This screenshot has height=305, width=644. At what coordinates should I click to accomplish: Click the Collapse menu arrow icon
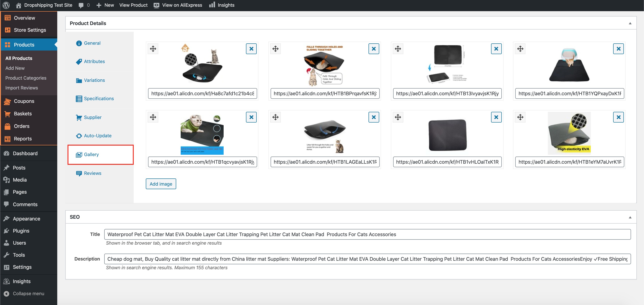click(x=6, y=294)
